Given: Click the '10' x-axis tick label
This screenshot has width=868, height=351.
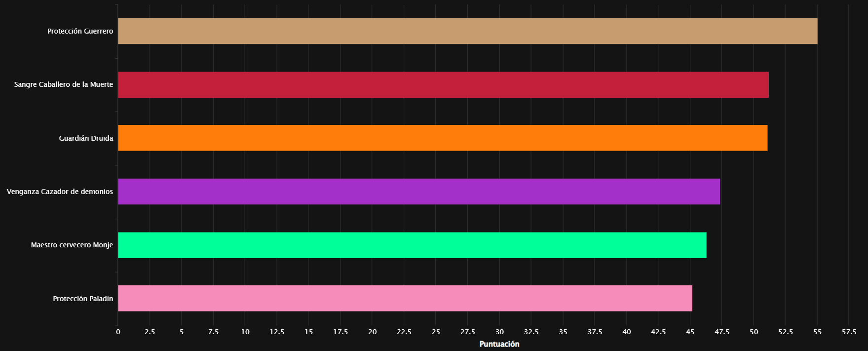Looking at the screenshot, I should pos(245,332).
